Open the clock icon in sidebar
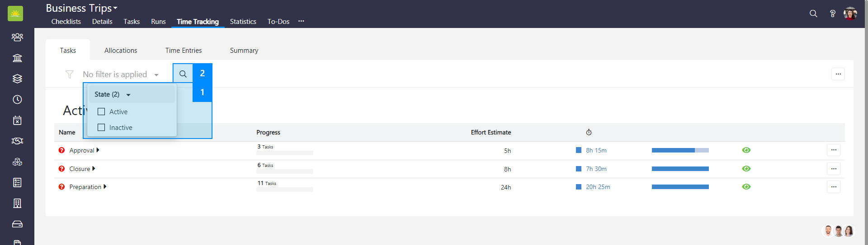Image resolution: width=868 pixels, height=245 pixels. [17, 99]
